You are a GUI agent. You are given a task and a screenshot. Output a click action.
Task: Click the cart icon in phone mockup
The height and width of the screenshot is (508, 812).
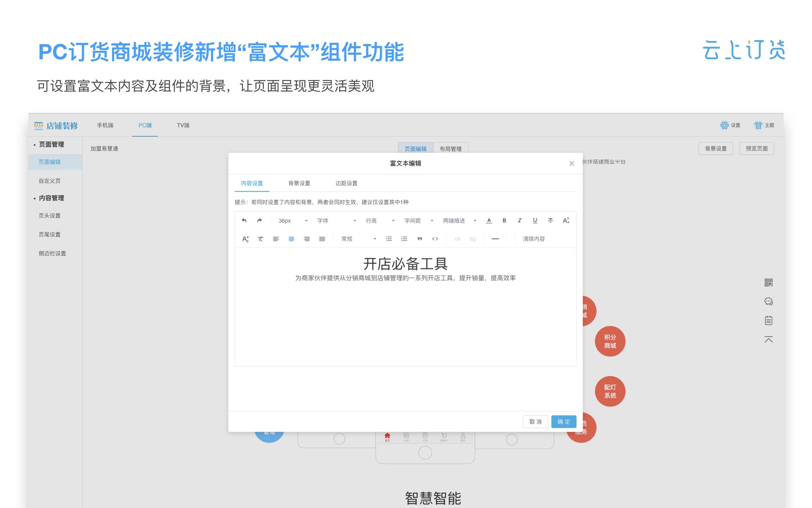click(444, 436)
